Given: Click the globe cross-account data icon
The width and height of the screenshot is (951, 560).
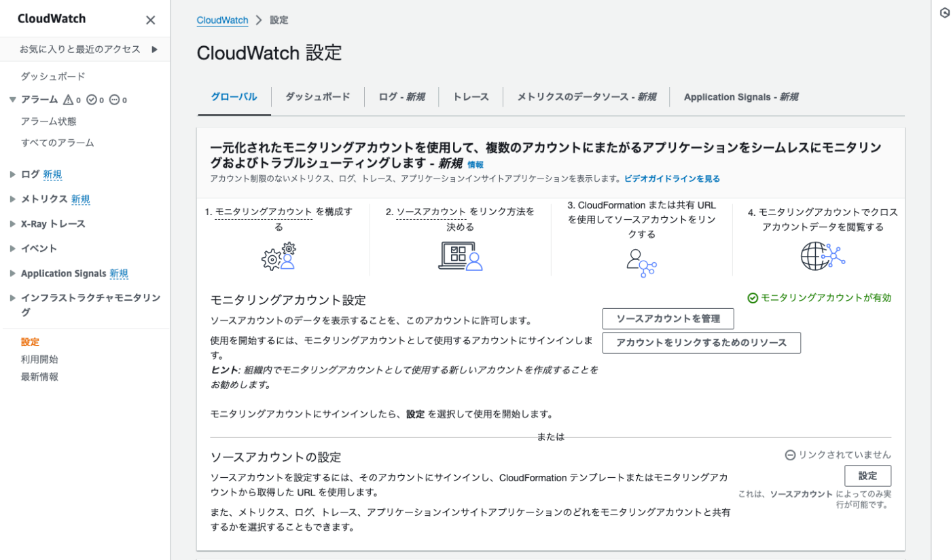Looking at the screenshot, I should [823, 257].
